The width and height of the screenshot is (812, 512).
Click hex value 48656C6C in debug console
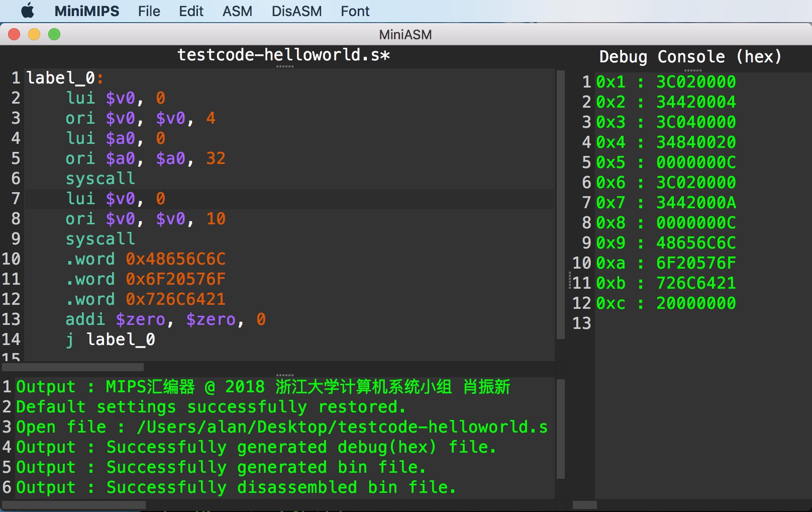(x=696, y=243)
